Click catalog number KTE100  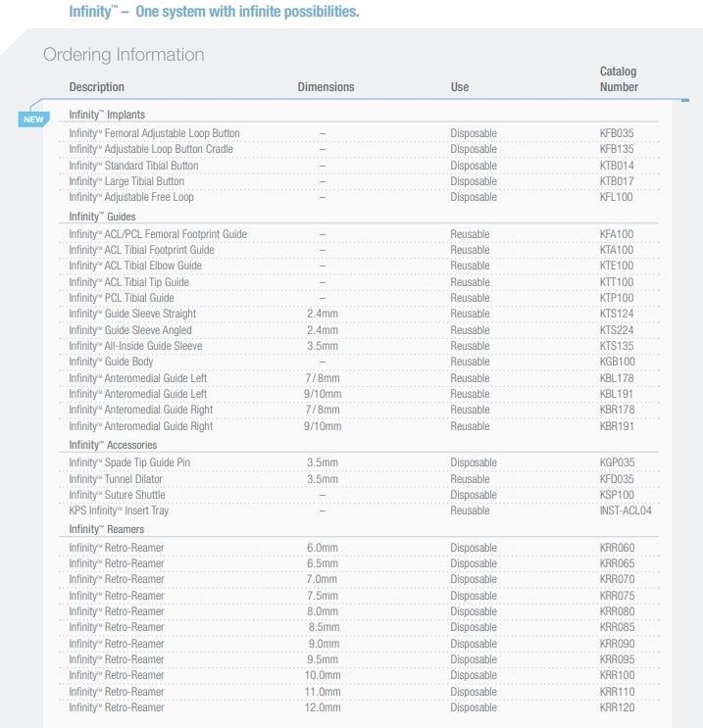pos(617,266)
